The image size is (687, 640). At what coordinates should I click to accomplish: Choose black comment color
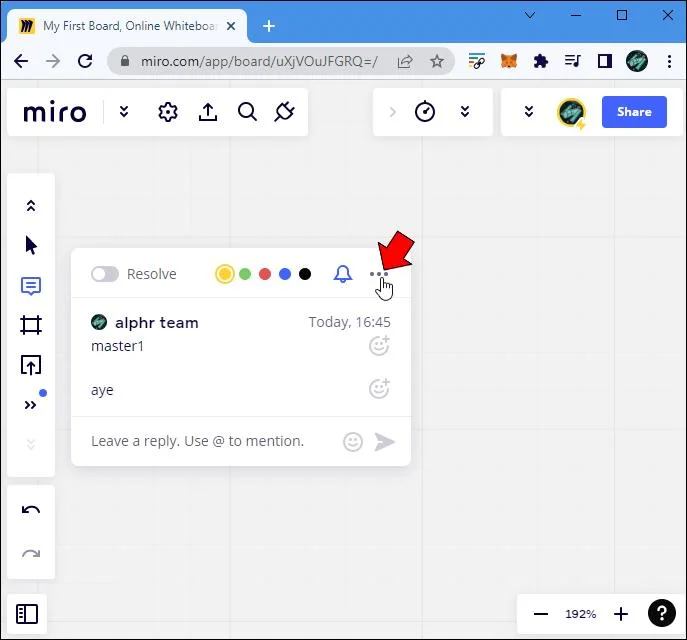tap(305, 274)
